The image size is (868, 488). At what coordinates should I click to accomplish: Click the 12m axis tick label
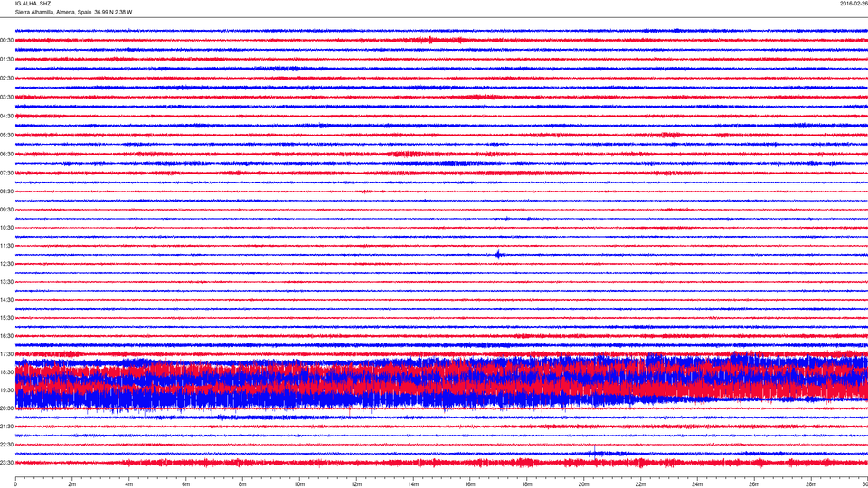356,484
